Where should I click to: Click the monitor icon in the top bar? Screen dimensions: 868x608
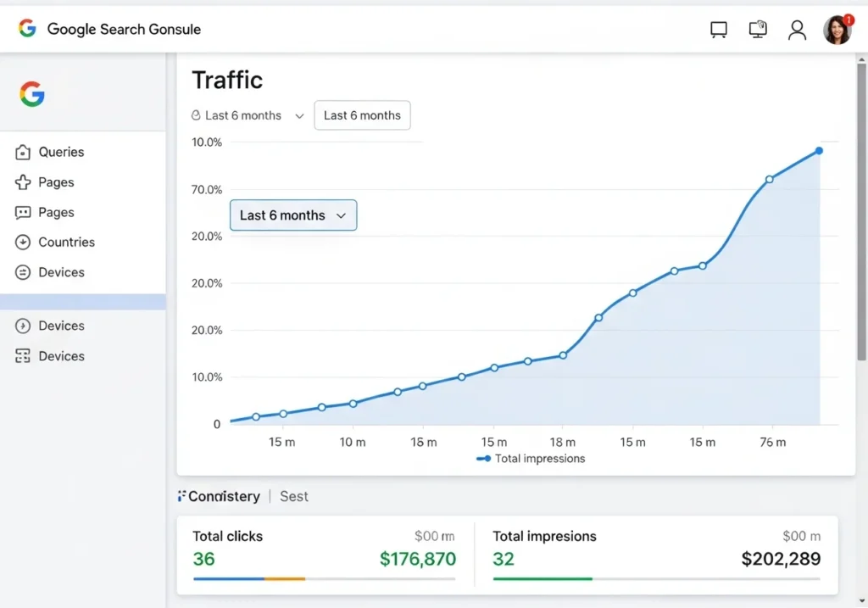pyautogui.click(x=758, y=30)
